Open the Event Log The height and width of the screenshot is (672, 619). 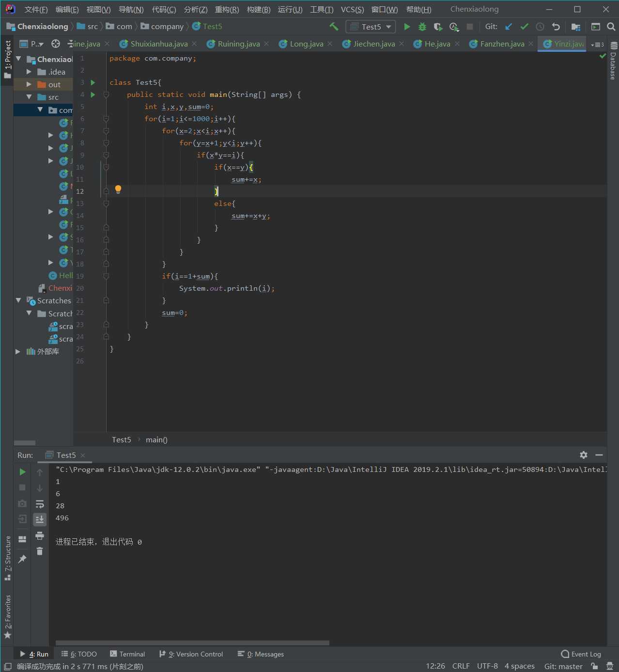[581, 654]
